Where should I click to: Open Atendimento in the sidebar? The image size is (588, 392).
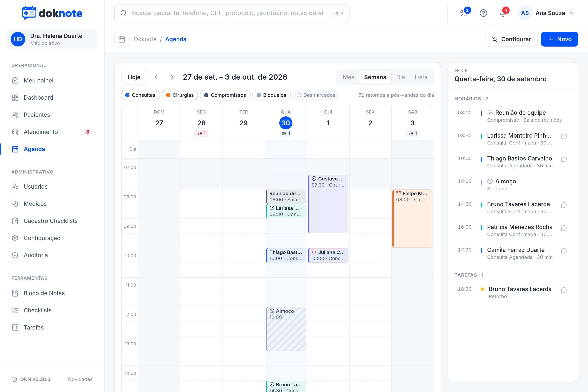tap(52, 132)
